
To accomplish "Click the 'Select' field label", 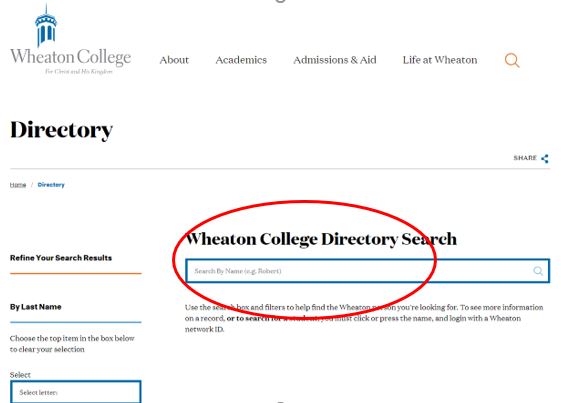I will point(20,375).
